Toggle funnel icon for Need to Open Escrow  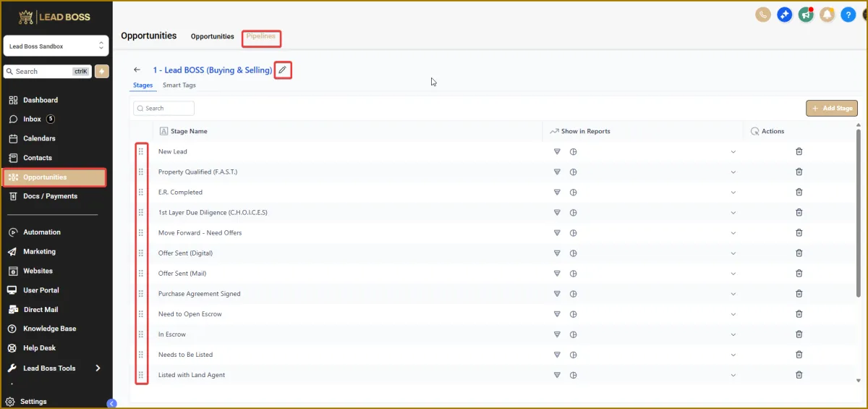pyautogui.click(x=557, y=313)
